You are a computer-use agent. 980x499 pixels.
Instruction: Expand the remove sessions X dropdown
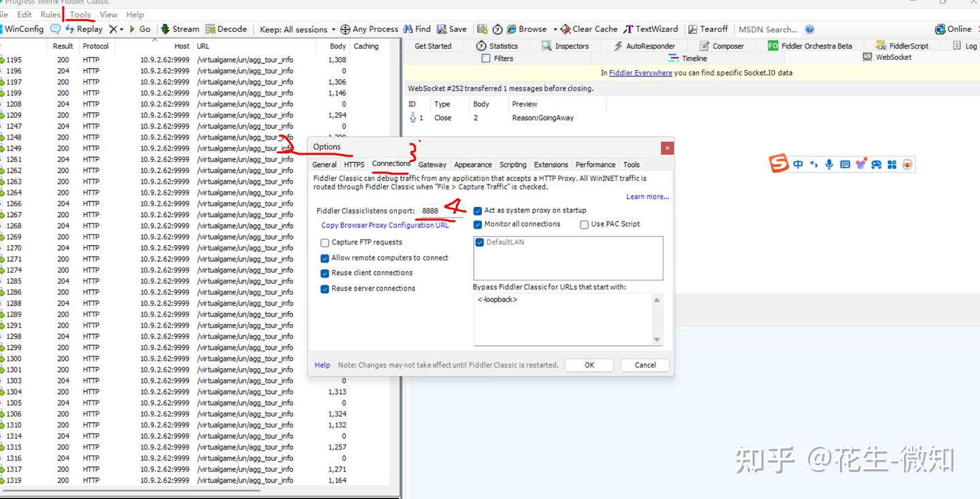[121, 29]
